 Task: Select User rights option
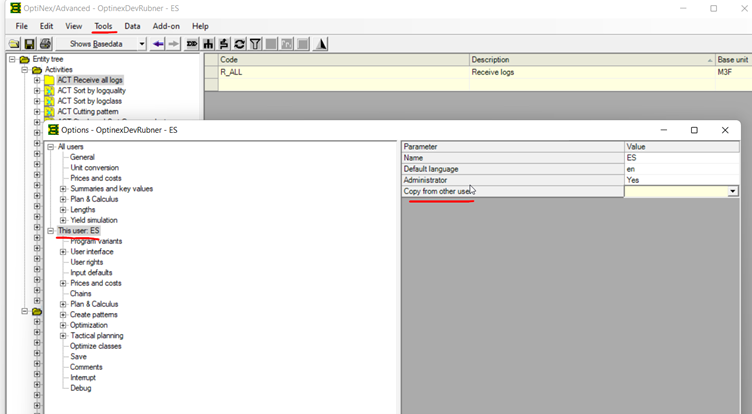coord(87,262)
